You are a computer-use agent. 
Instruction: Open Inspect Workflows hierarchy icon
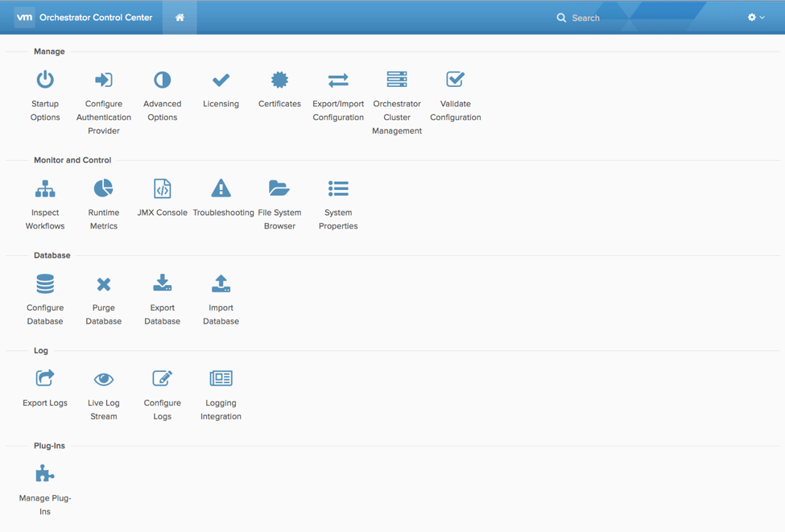coord(45,188)
